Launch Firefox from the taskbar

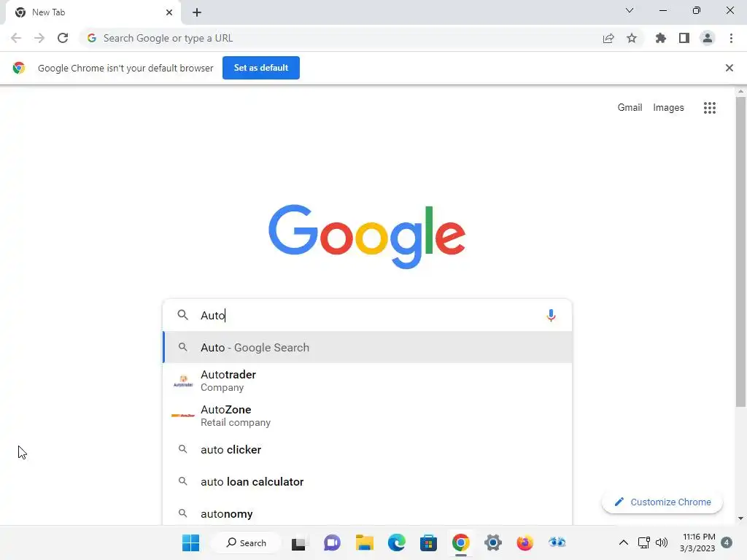[525, 542]
